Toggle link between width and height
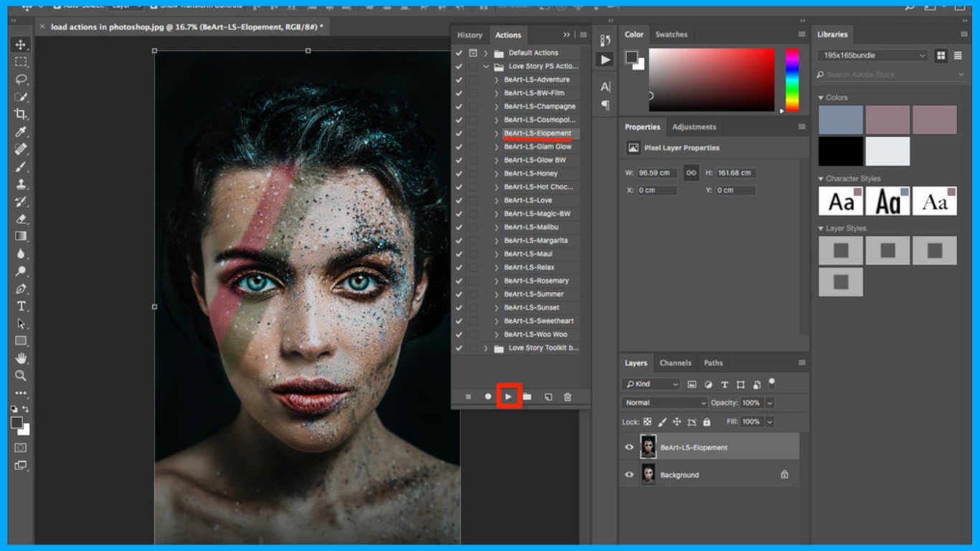This screenshot has width=980, height=551. [x=691, y=173]
